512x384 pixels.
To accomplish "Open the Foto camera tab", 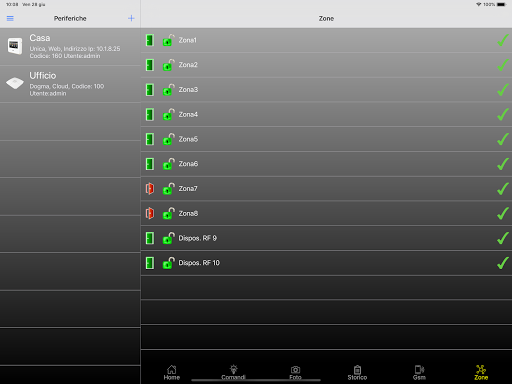I will pos(295,372).
